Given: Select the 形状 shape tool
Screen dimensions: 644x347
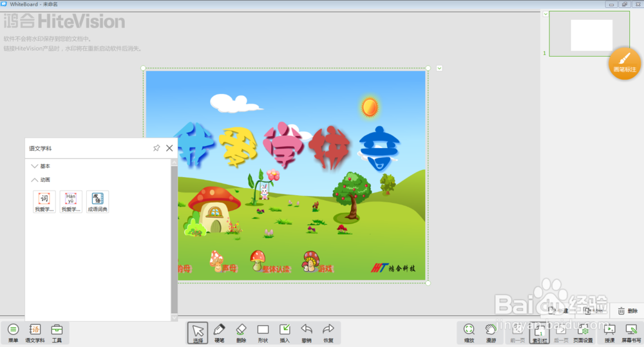Looking at the screenshot, I should coord(263,333).
